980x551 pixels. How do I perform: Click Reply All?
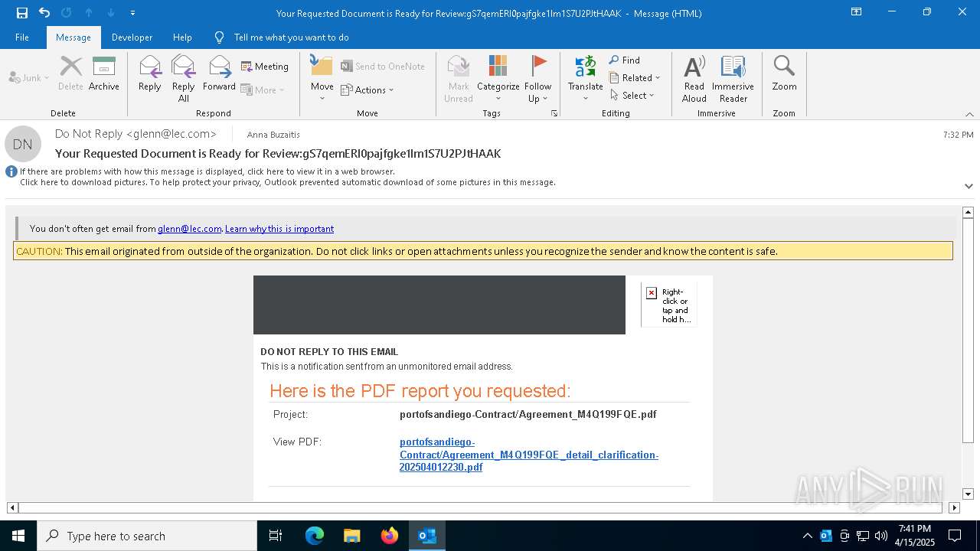point(184,78)
